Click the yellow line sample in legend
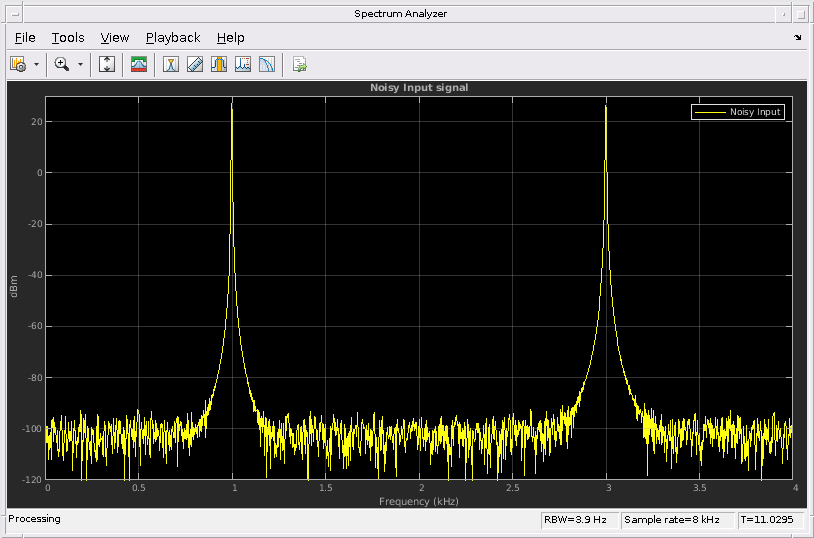 pyautogui.click(x=709, y=112)
